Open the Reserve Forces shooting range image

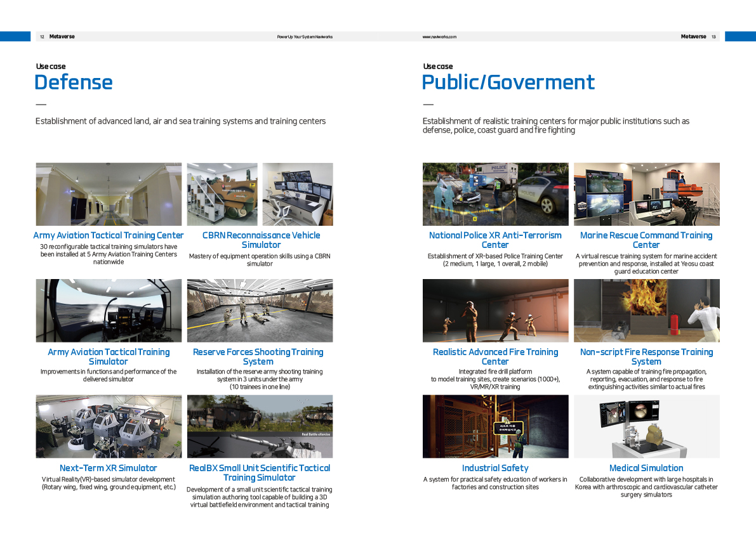click(x=260, y=311)
